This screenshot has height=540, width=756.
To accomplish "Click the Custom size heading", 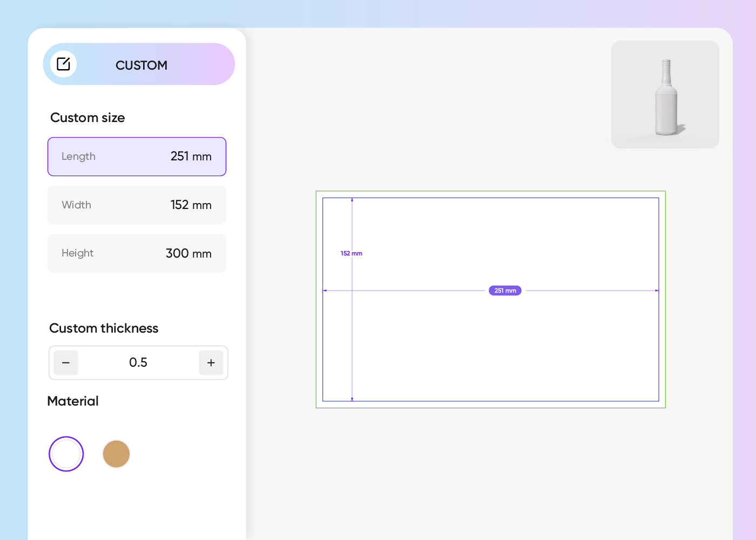I will [x=87, y=118].
